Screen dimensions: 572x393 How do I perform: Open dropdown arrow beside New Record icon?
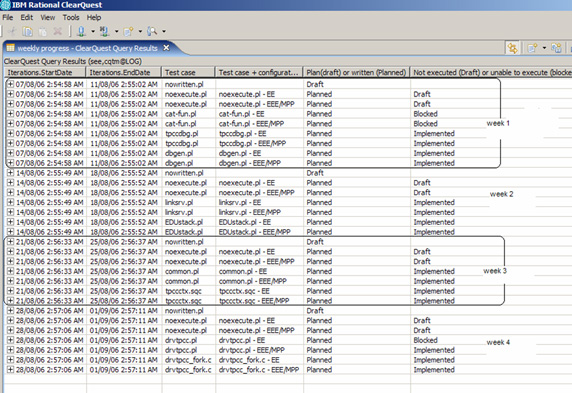[140, 32]
